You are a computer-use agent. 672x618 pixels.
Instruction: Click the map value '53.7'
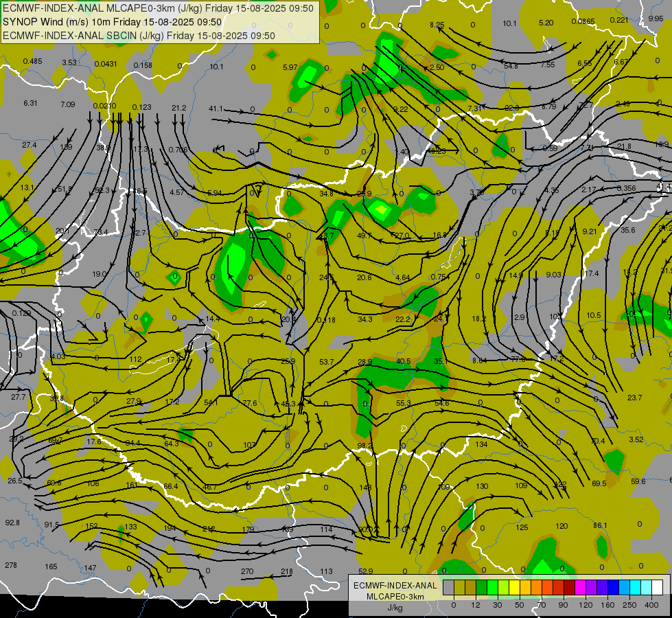coord(326,362)
